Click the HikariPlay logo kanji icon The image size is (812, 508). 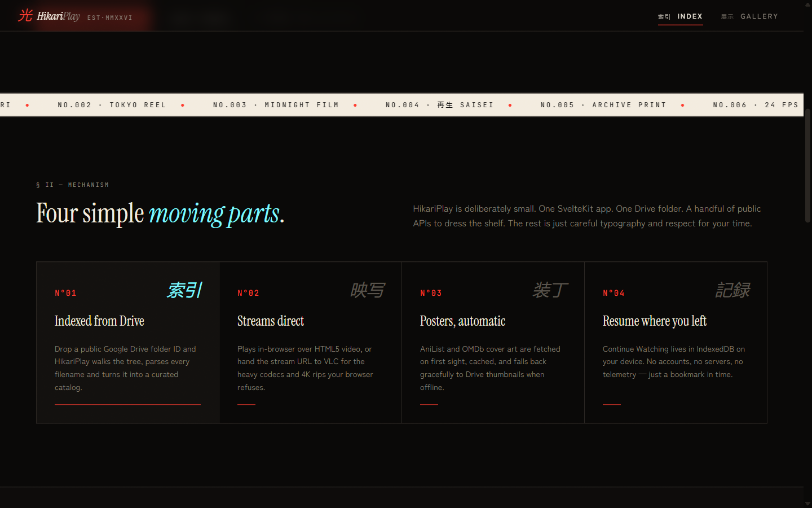tap(25, 15)
